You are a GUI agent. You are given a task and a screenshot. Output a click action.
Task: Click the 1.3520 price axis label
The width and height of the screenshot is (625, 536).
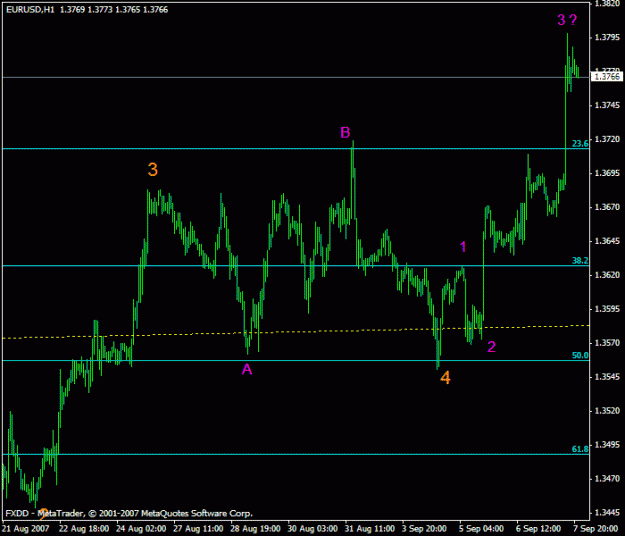click(607, 411)
